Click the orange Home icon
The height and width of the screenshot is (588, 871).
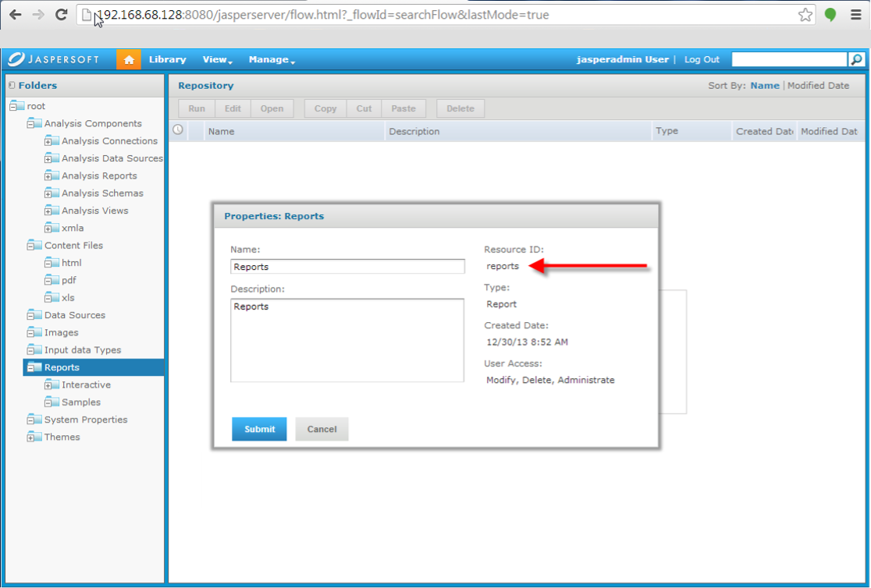[128, 59]
